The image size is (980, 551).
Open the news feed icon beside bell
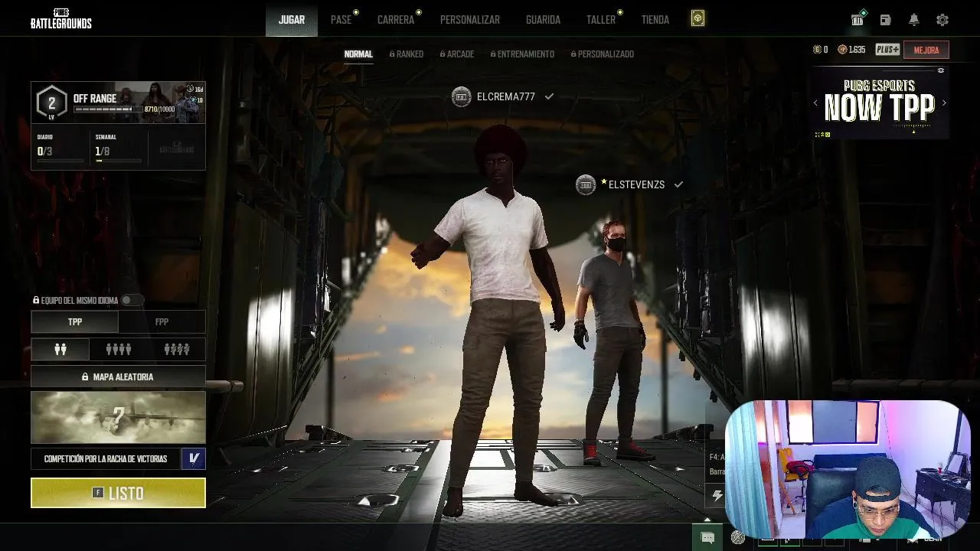885,20
